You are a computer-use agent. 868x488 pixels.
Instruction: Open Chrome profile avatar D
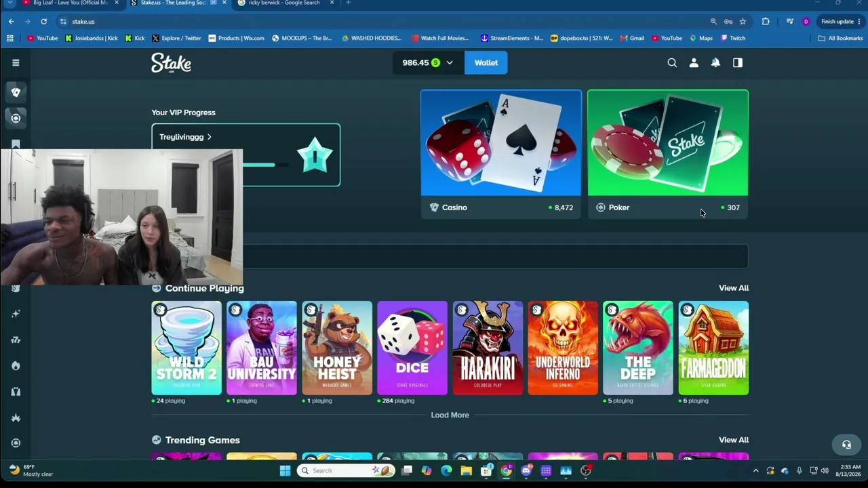pyautogui.click(x=806, y=22)
